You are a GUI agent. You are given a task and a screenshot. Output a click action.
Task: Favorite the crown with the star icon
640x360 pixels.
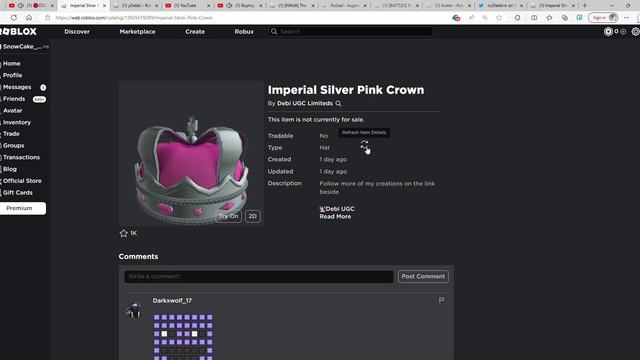[124, 233]
